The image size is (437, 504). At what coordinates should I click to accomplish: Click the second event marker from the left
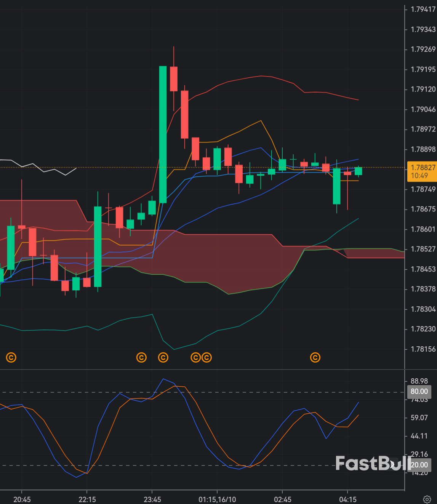coord(141,357)
